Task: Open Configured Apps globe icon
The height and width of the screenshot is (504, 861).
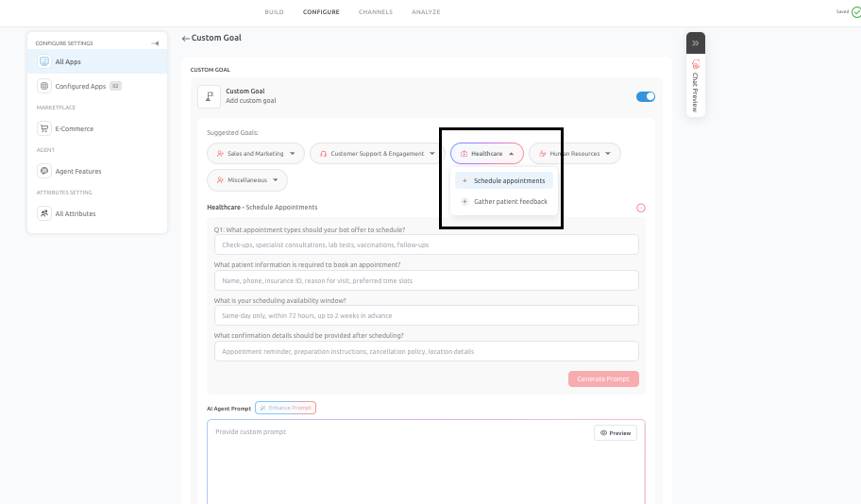Action: 44,86
